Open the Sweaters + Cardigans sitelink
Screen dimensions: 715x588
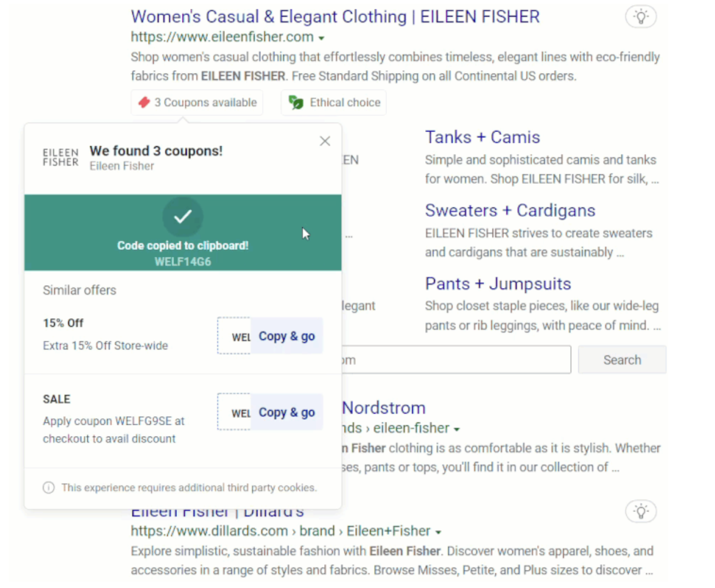point(510,210)
